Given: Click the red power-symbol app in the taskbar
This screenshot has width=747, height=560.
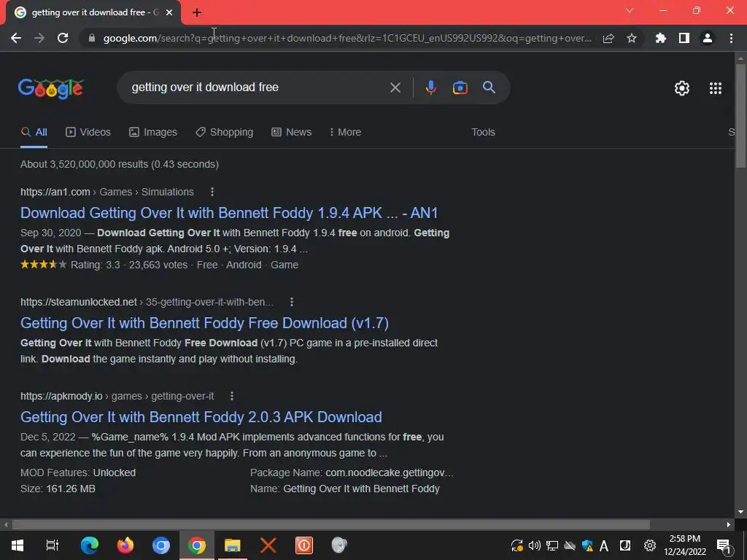Looking at the screenshot, I should (304, 545).
